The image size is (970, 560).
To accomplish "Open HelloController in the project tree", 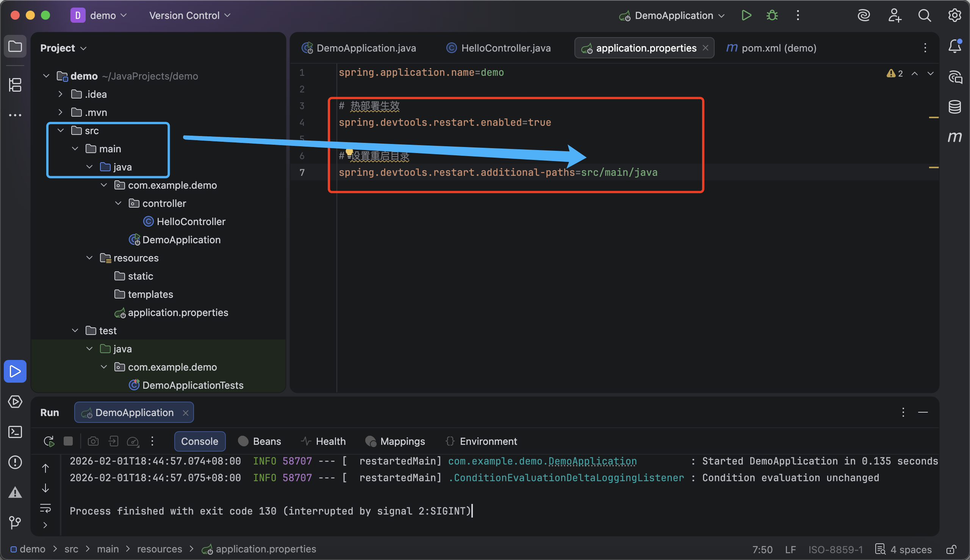I will click(x=191, y=222).
